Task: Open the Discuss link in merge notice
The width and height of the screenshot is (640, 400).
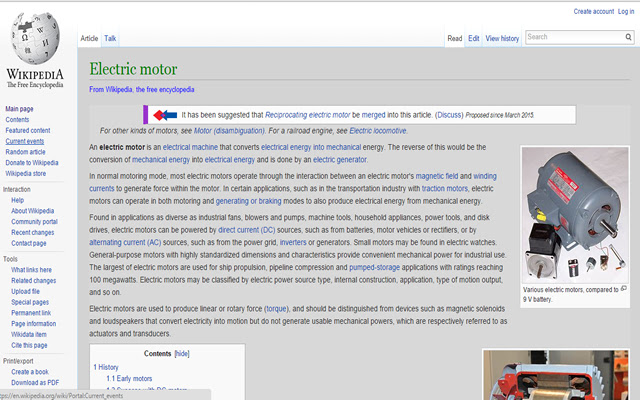Action: 449,115
